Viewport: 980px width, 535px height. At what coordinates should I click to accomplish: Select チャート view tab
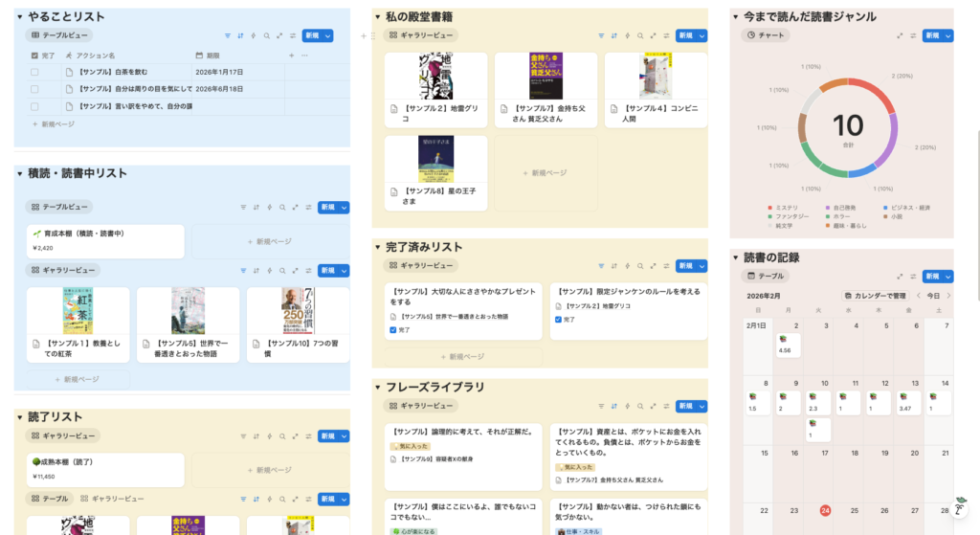point(768,35)
